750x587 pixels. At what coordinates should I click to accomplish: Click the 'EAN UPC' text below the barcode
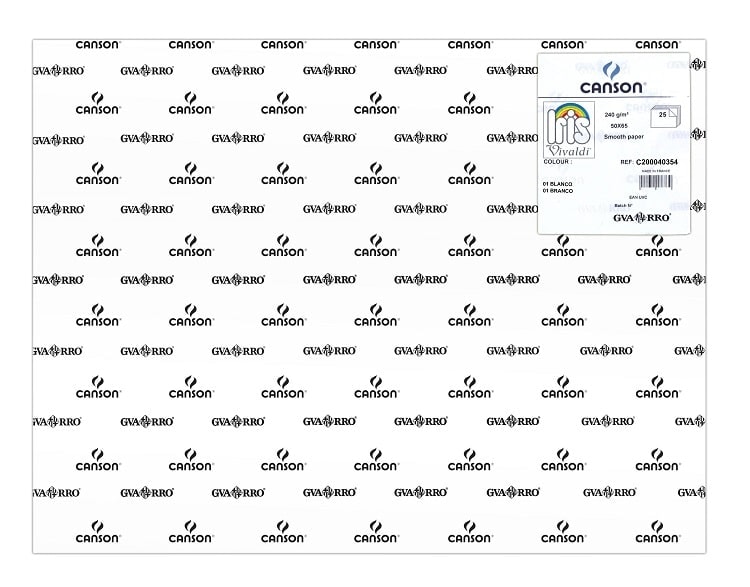(x=638, y=197)
